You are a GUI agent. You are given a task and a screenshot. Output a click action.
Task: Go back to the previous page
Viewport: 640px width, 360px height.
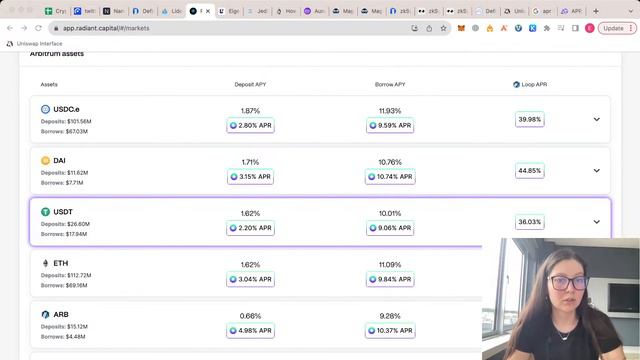[x=10, y=28]
